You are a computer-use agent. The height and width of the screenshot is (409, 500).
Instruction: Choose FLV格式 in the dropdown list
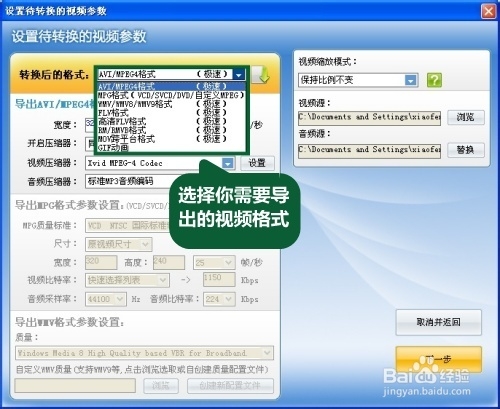click(171, 112)
